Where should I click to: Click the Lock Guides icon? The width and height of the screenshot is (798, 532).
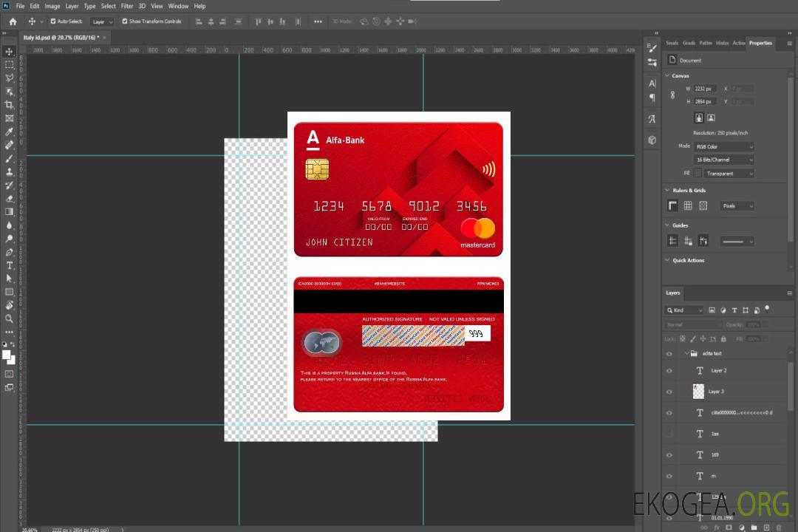click(x=688, y=241)
